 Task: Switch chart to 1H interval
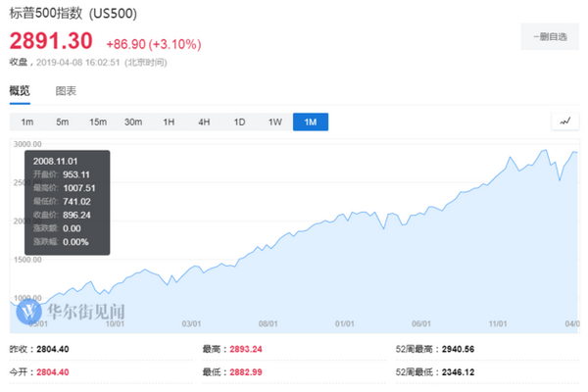tap(169, 122)
